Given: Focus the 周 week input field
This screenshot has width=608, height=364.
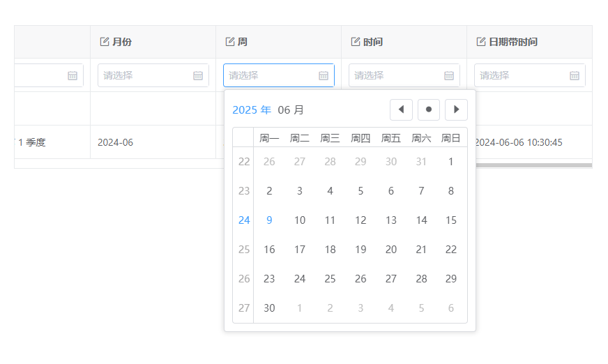Looking at the screenshot, I should coord(279,75).
